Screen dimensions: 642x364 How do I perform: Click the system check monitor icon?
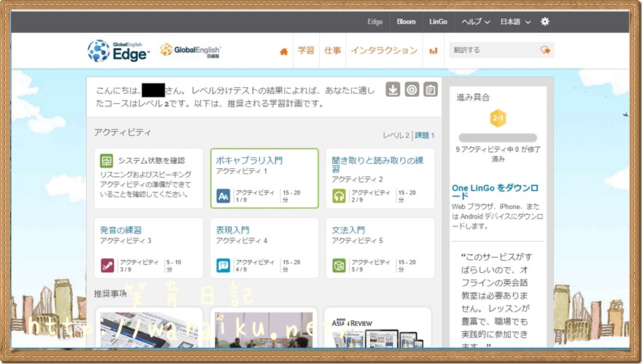tap(106, 160)
